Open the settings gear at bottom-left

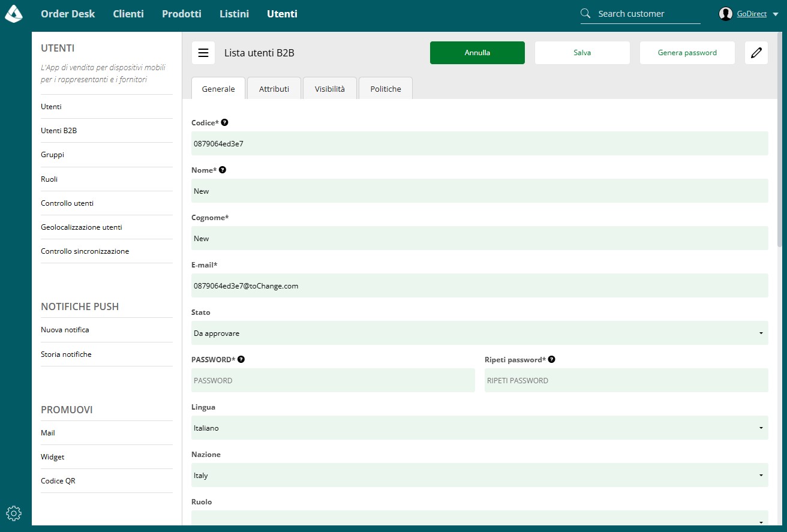(x=14, y=513)
